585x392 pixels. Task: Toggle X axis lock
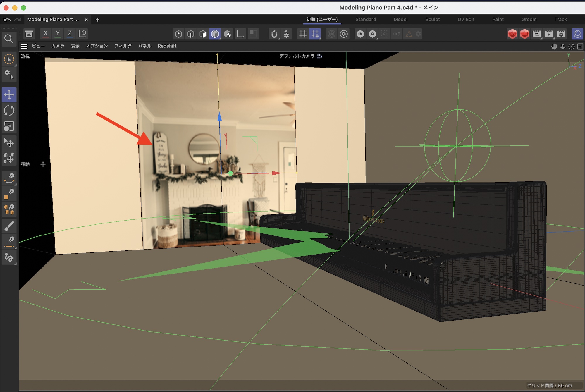45,34
